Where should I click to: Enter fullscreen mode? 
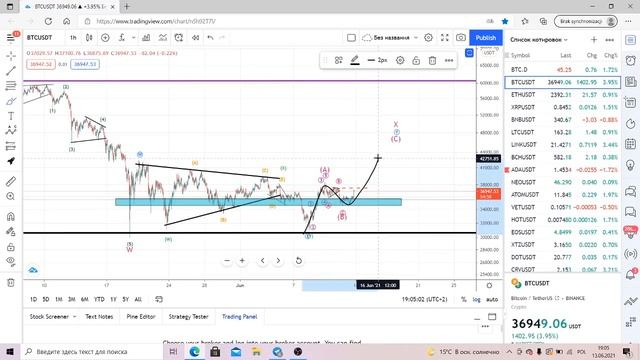[444, 38]
